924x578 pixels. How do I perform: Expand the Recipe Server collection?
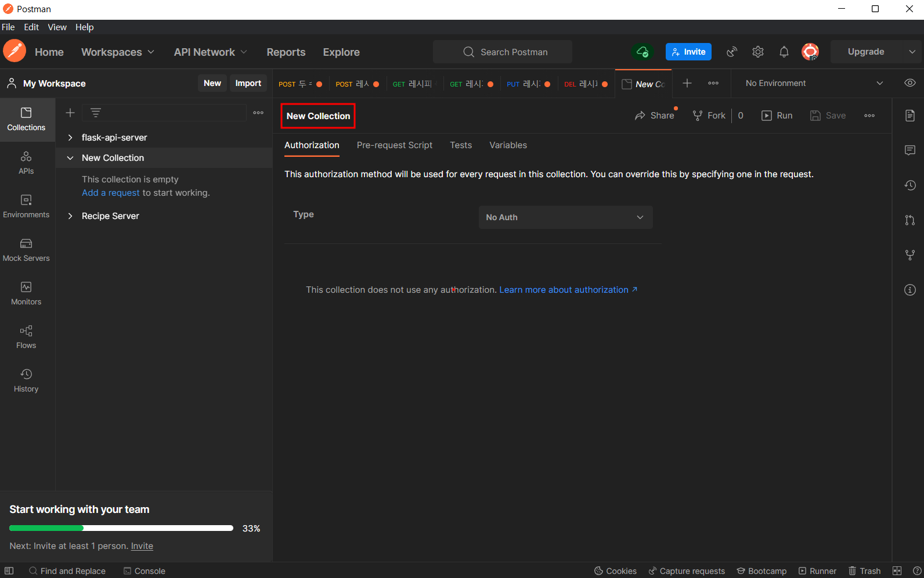coord(70,216)
